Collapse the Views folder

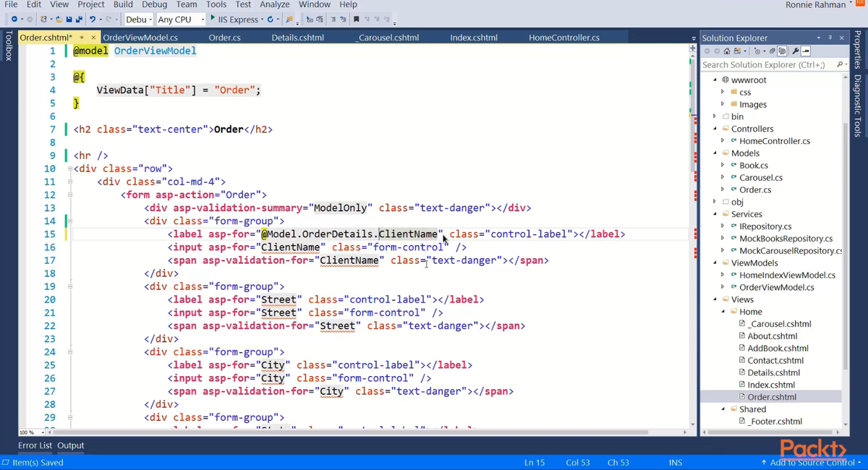715,299
